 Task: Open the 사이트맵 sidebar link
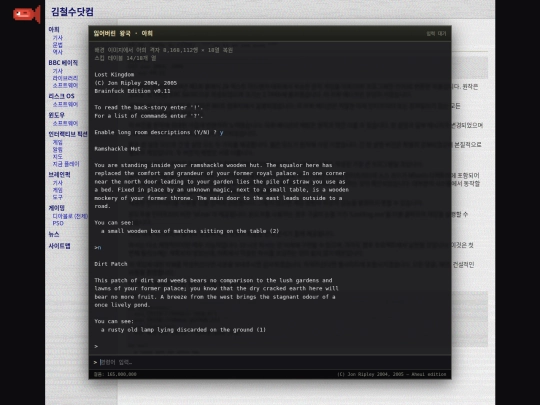59,246
